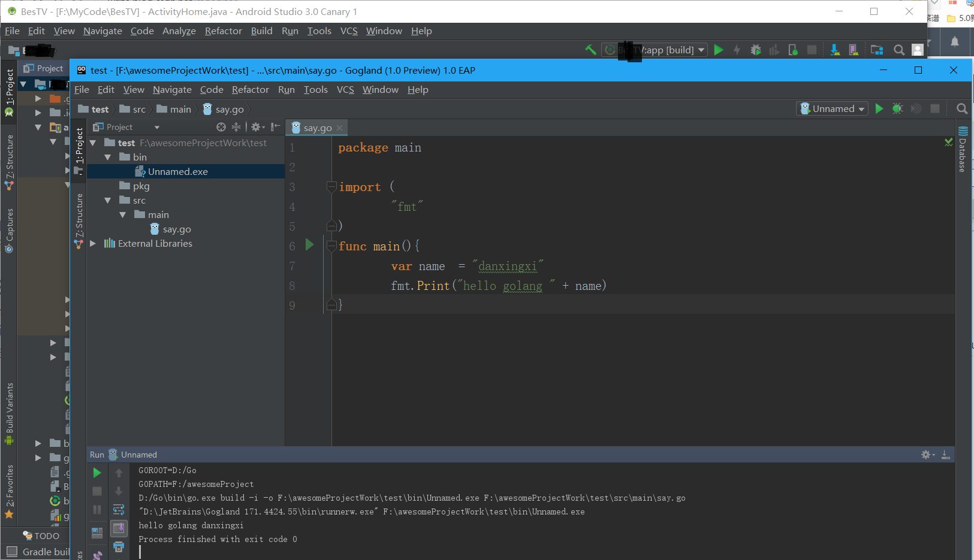
Task: Close the say.go editor tab
Action: pyautogui.click(x=339, y=128)
